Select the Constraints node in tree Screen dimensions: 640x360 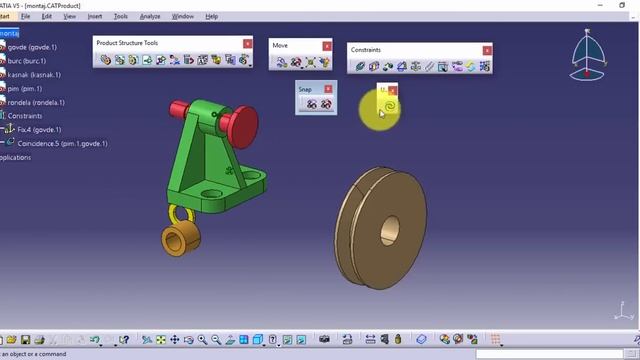coord(24,116)
